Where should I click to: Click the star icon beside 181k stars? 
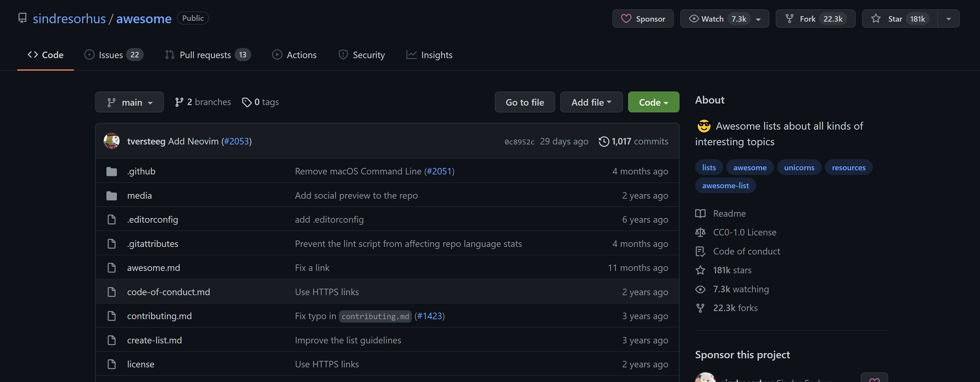(700, 270)
